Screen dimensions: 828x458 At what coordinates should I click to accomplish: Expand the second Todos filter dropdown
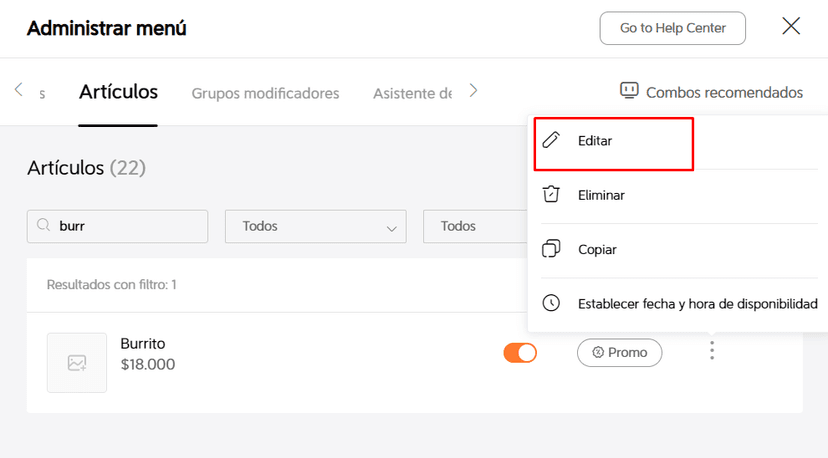tap(475, 226)
